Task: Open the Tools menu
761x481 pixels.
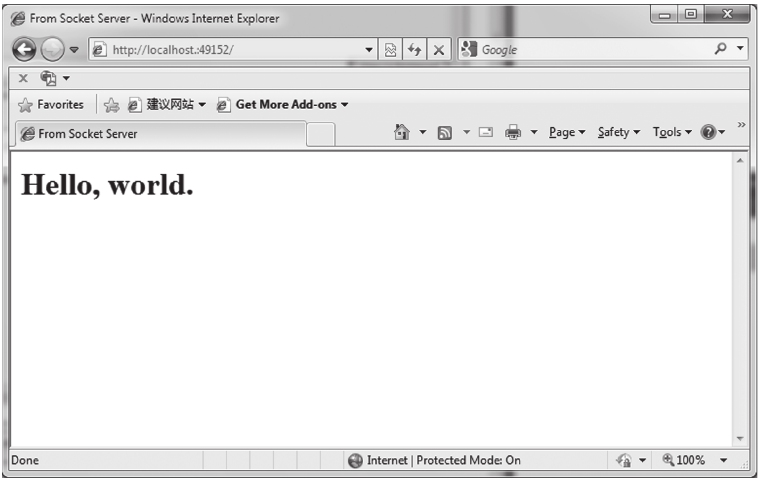Action: pyautogui.click(x=672, y=132)
